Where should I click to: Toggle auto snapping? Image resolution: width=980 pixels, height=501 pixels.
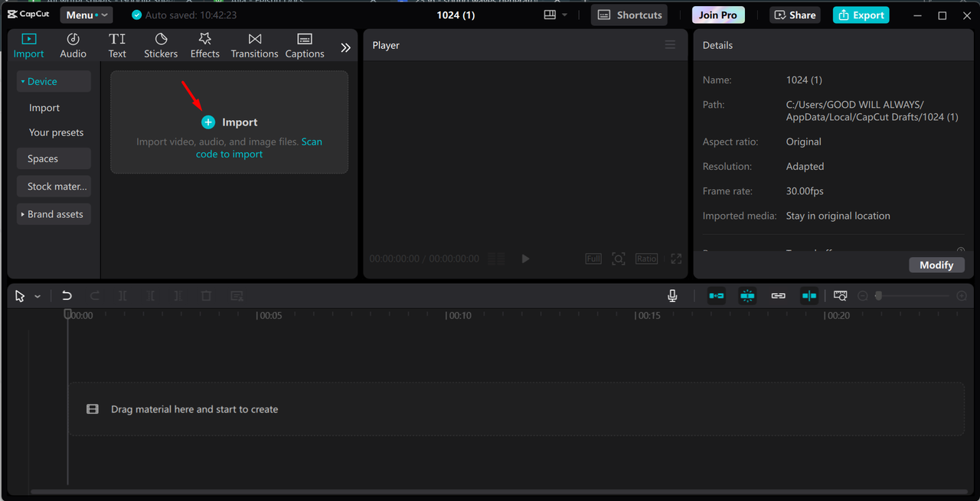coord(747,296)
